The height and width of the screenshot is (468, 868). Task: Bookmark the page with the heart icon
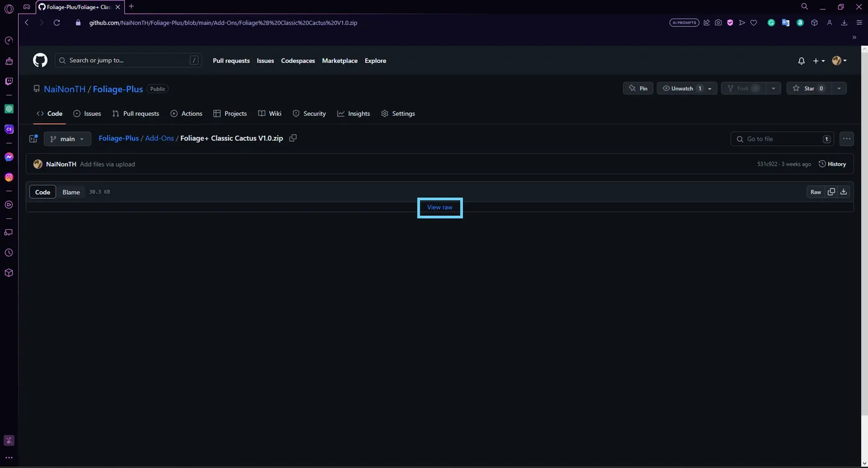click(x=753, y=23)
